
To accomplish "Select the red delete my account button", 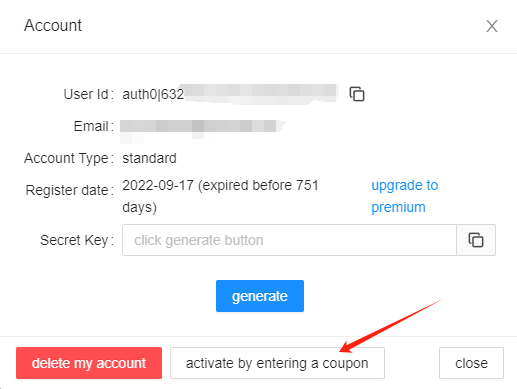I will click(89, 363).
